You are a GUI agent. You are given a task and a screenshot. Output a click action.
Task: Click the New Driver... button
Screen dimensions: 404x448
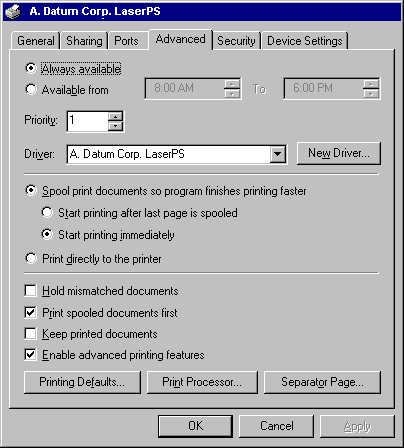click(x=339, y=153)
